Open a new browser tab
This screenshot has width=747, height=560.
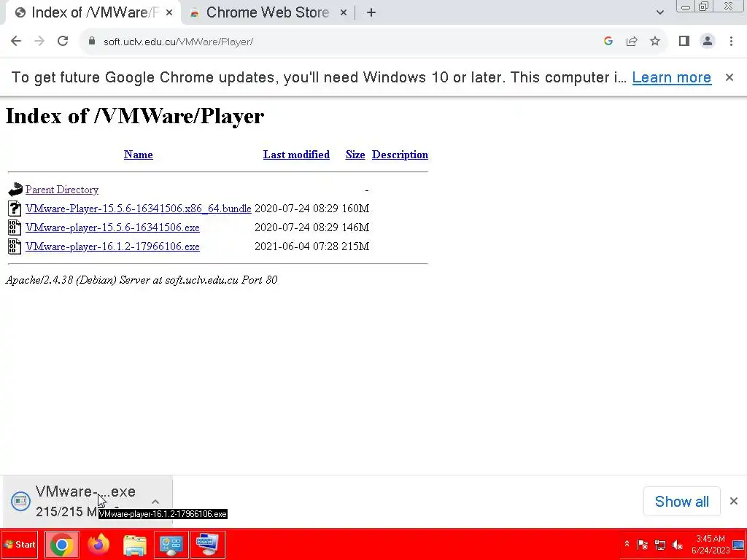371,12
